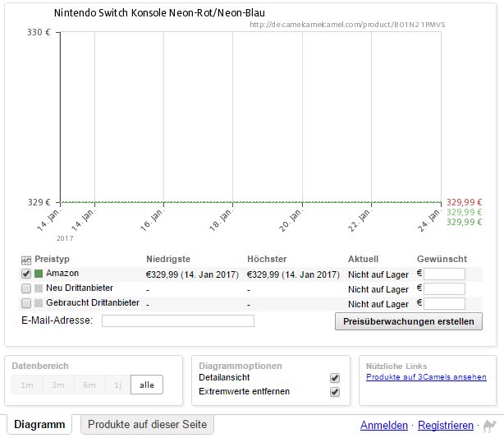Click the gray Gebraucht Drittanbieter color swatch

click(39, 303)
